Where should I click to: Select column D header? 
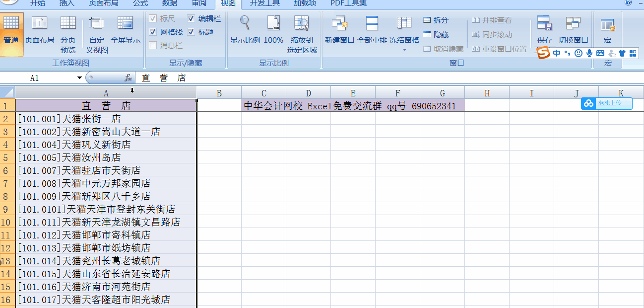308,92
